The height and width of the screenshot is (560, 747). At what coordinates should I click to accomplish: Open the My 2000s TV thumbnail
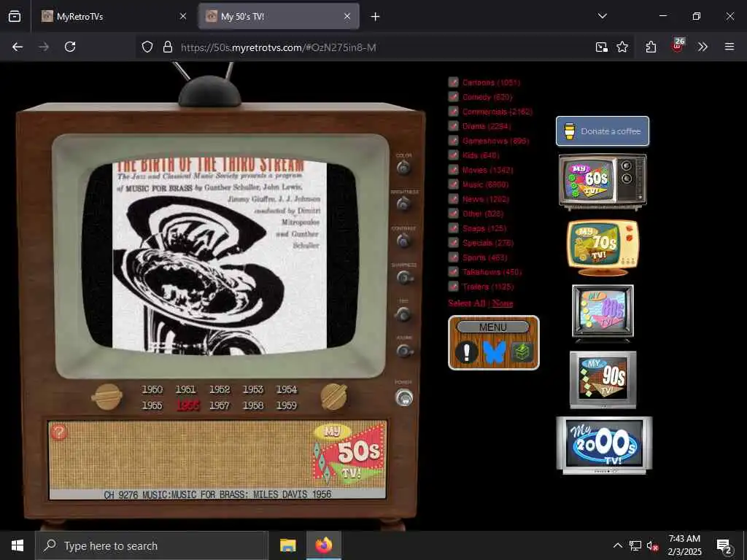point(603,446)
